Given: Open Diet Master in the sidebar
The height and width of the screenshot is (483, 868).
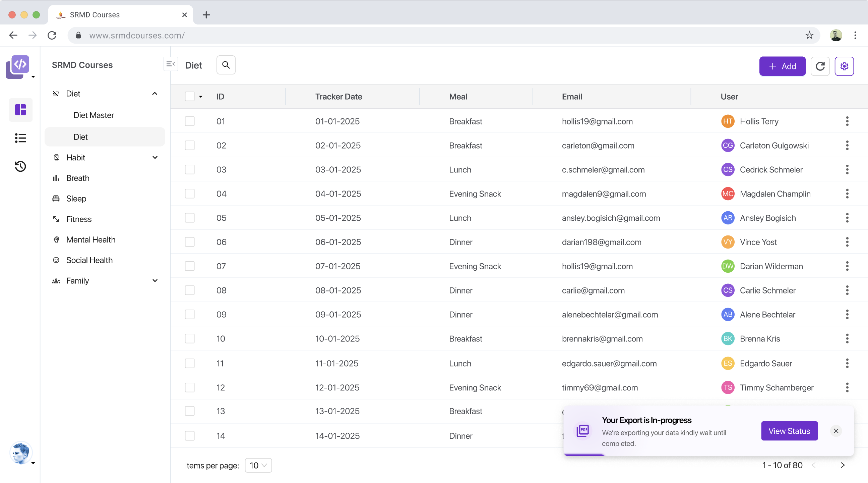Looking at the screenshot, I should (x=94, y=115).
